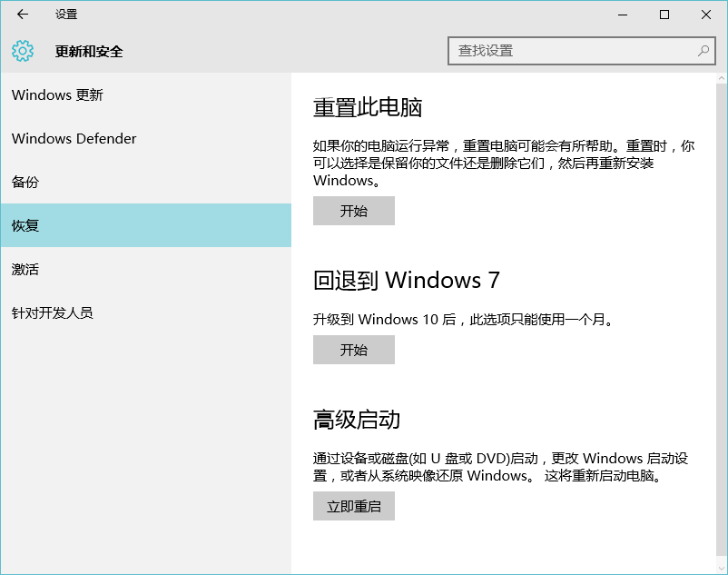Viewport: 728px width, 575px height.
Task: Open 针对开发人员 section
Action: [x=146, y=312]
